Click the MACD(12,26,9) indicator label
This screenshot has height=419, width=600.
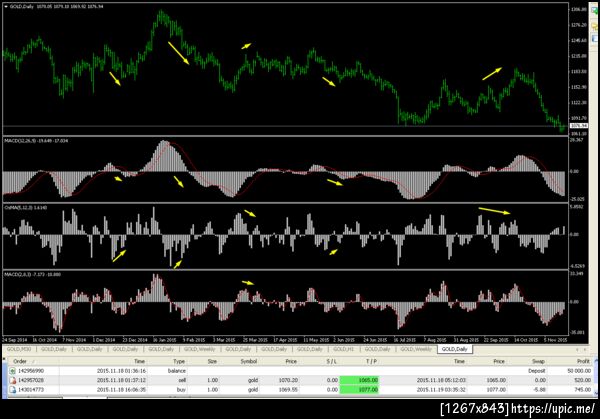[x=36, y=141]
